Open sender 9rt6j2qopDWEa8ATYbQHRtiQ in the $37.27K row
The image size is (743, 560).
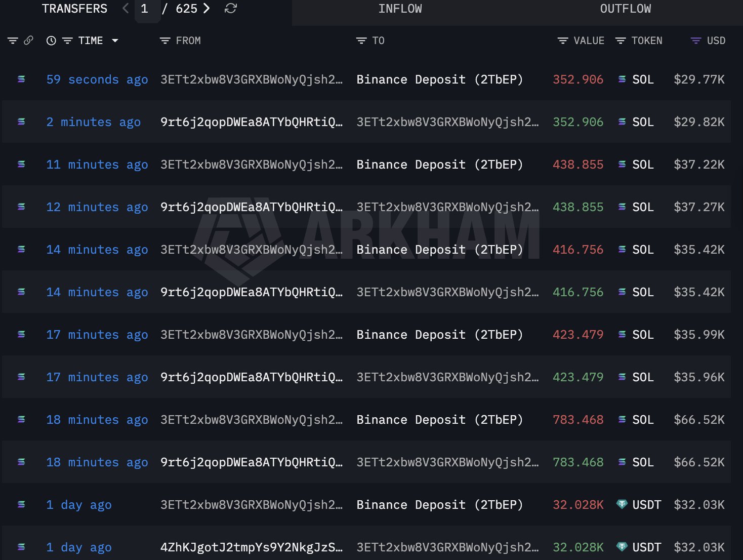point(252,207)
